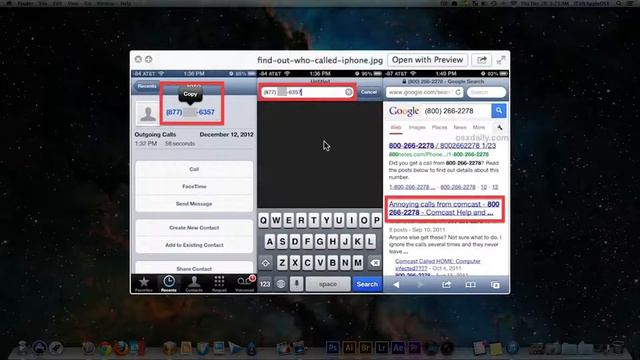Open the Favorites star tab
The image size is (640, 360).
pos(144,283)
